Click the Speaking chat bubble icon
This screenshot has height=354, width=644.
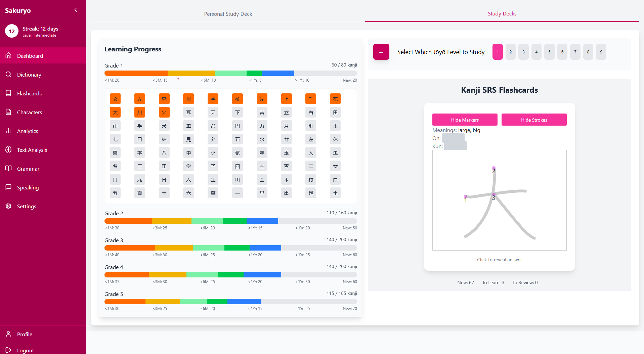point(9,187)
